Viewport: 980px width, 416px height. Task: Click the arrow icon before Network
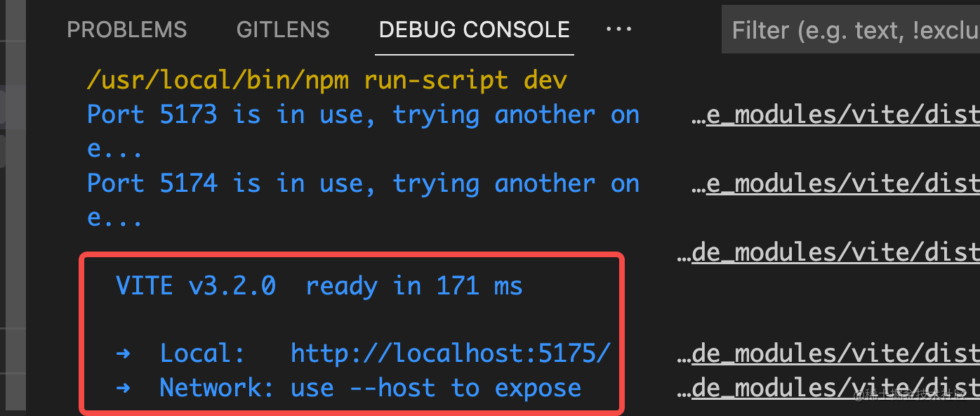[x=123, y=388]
